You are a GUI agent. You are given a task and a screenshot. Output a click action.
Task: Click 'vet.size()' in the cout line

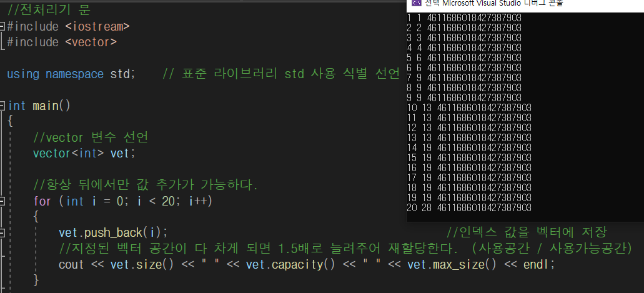click(142, 265)
